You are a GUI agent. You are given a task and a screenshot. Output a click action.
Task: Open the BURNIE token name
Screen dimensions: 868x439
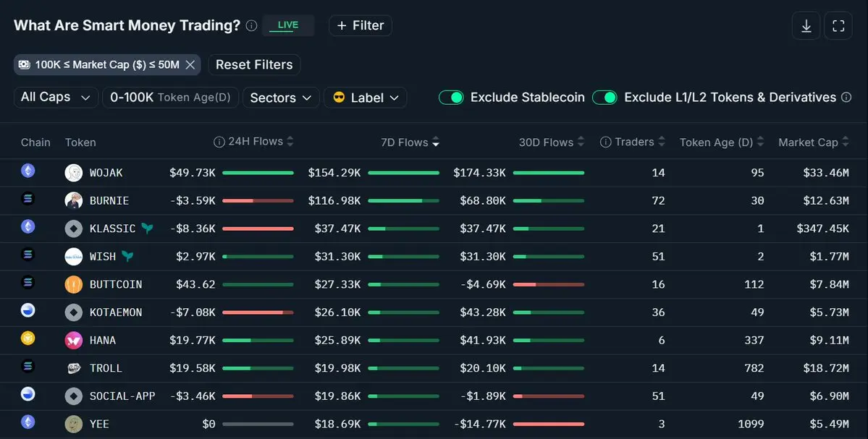pos(109,200)
